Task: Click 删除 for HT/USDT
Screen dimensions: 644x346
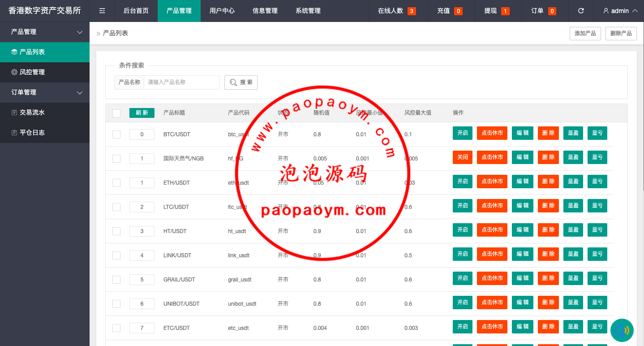Action: click(x=548, y=230)
